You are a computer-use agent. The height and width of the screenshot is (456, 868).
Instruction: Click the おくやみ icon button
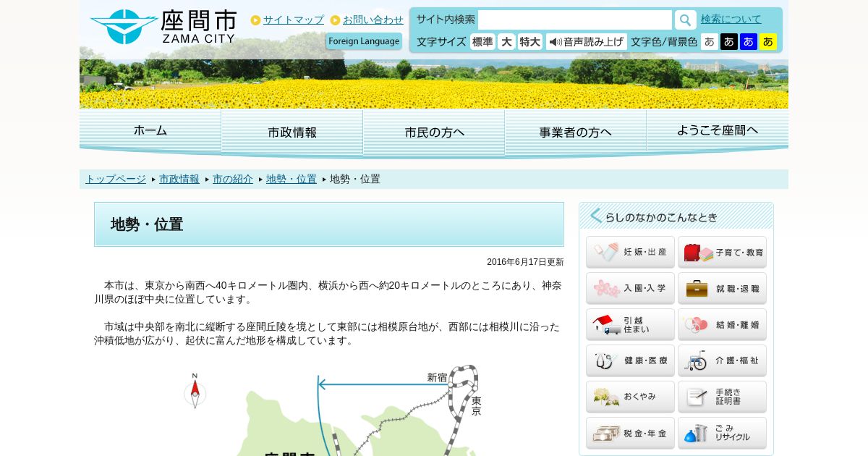coord(630,397)
